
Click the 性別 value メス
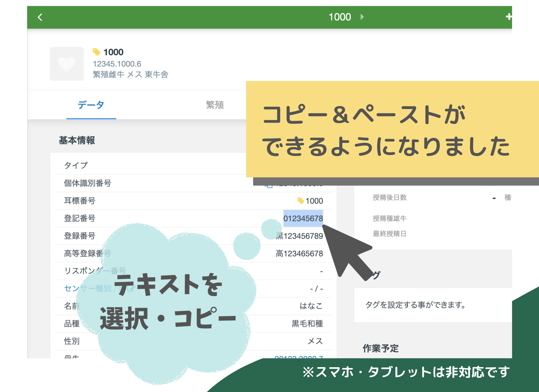click(315, 341)
